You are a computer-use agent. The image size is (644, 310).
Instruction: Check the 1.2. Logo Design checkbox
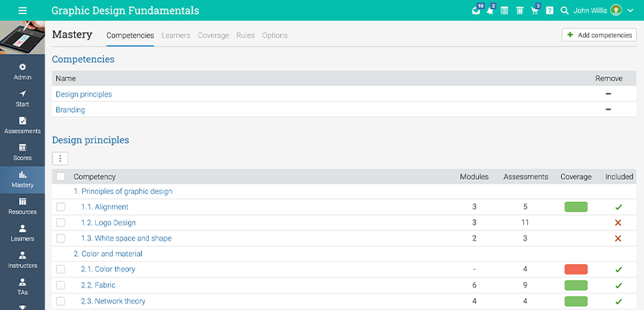coord(61,222)
